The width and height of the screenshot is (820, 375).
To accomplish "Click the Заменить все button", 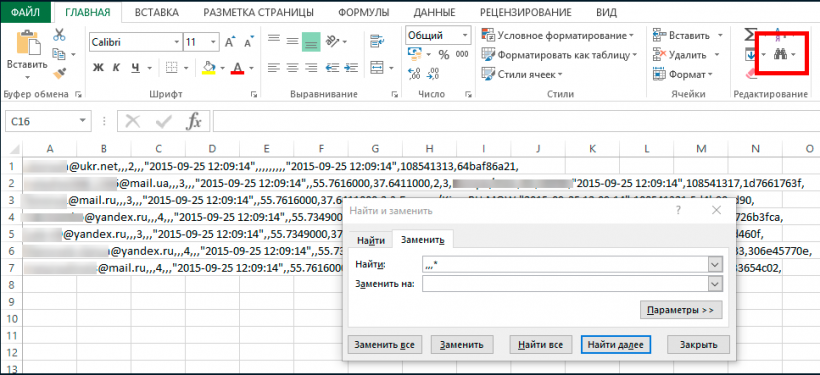I will (x=384, y=345).
